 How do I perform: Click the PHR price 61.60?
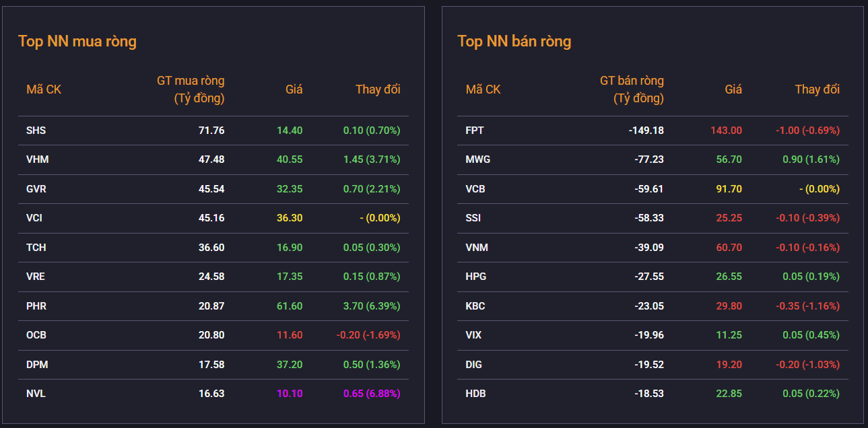290,306
